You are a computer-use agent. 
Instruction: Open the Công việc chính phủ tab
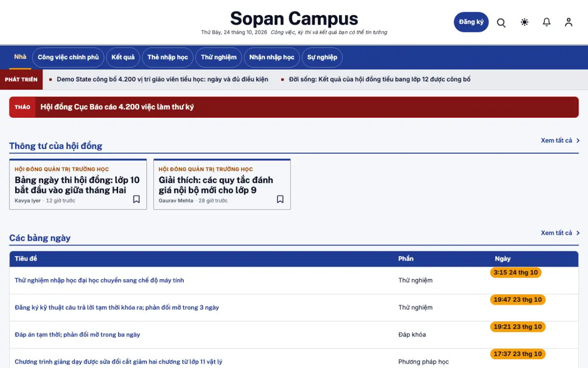tap(68, 57)
